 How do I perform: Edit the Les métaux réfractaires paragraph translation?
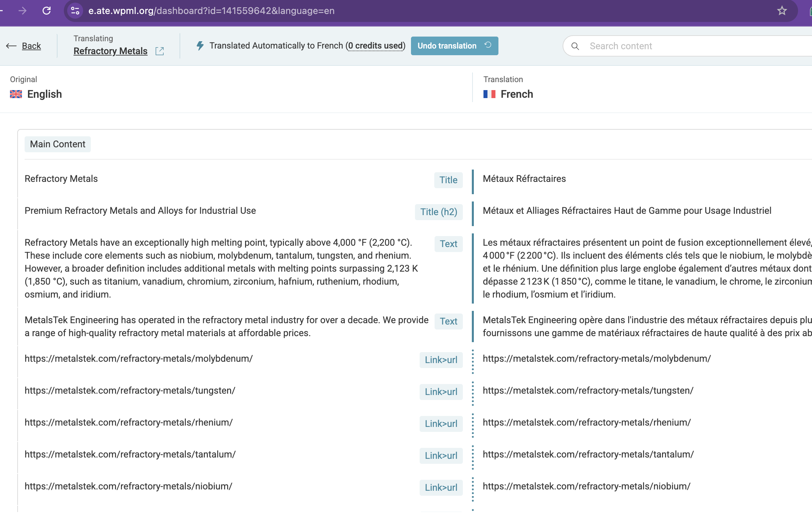click(647, 268)
